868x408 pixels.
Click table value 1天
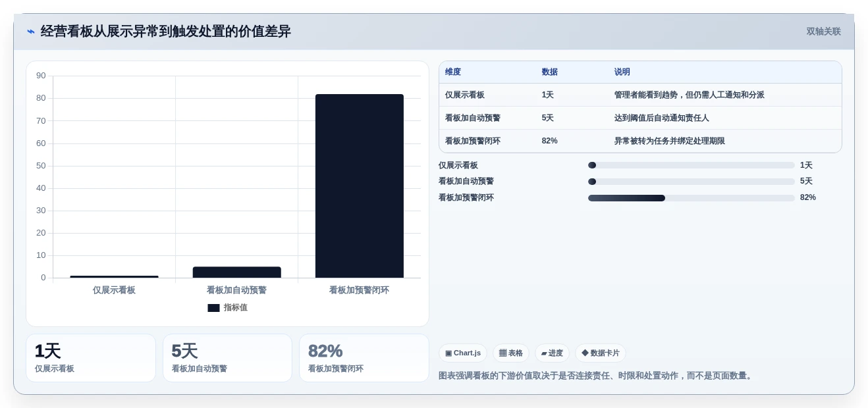pos(548,95)
